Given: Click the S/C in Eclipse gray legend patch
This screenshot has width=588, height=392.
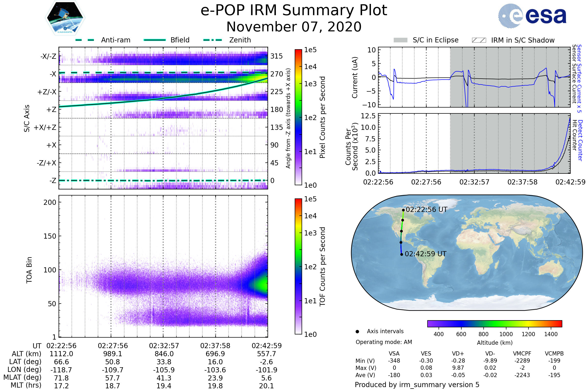Looking at the screenshot, I should (400, 40).
